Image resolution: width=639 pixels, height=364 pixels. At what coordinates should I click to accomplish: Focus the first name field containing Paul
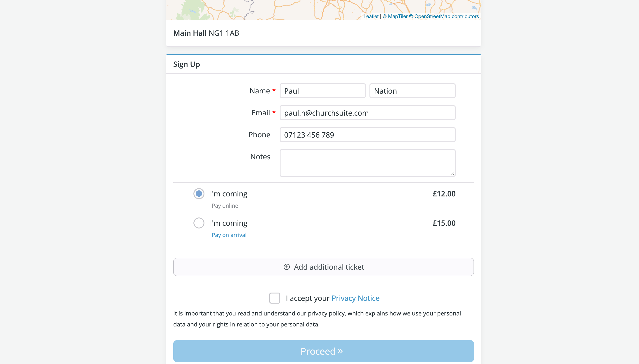[322, 91]
